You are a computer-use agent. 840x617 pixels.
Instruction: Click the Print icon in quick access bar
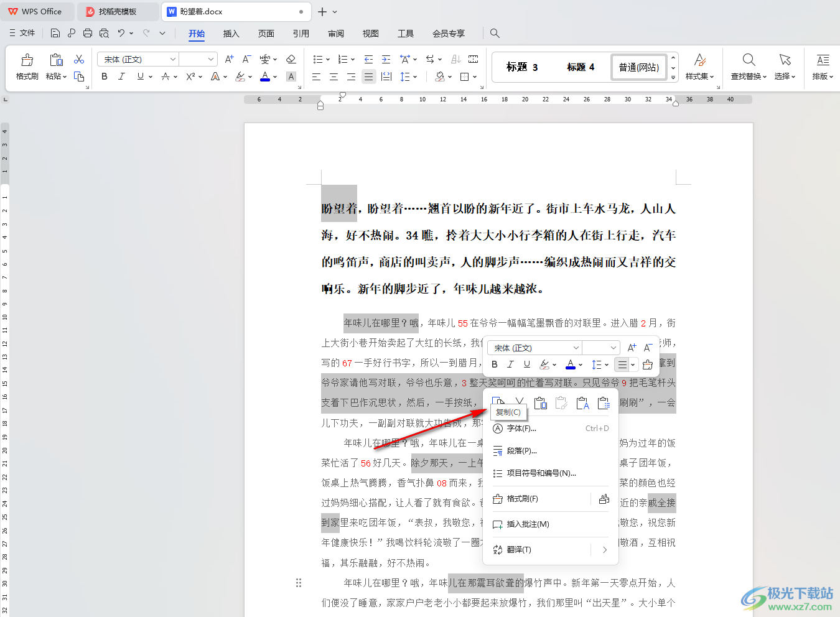[88, 34]
